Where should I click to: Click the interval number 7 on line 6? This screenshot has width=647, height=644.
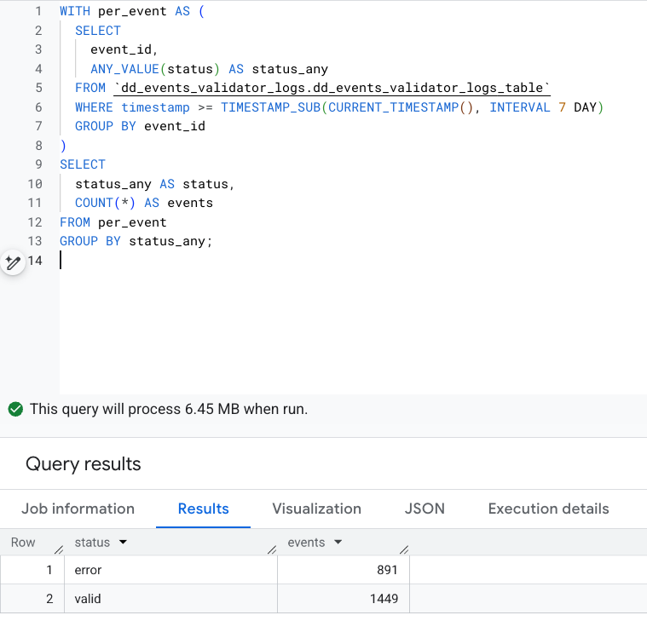[x=562, y=107]
